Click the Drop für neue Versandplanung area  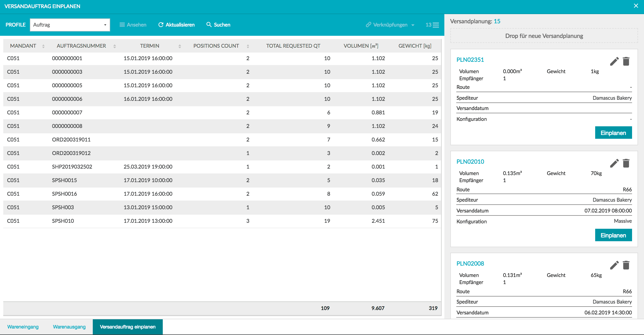(544, 36)
